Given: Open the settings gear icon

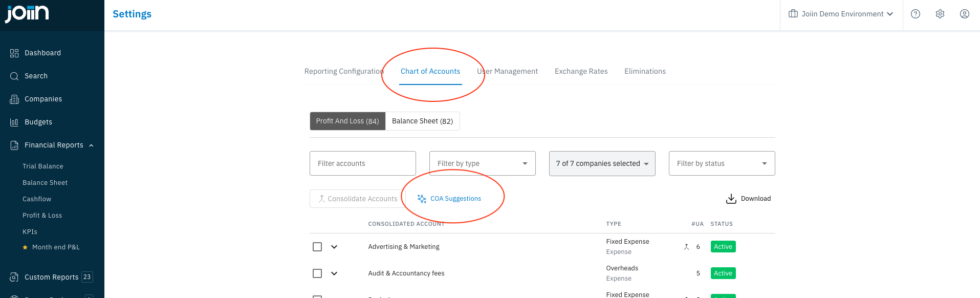Looking at the screenshot, I should (x=940, y=14).
